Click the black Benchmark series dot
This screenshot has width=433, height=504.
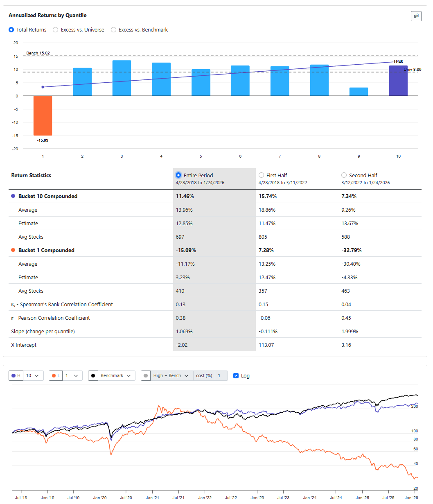point(93,375)
